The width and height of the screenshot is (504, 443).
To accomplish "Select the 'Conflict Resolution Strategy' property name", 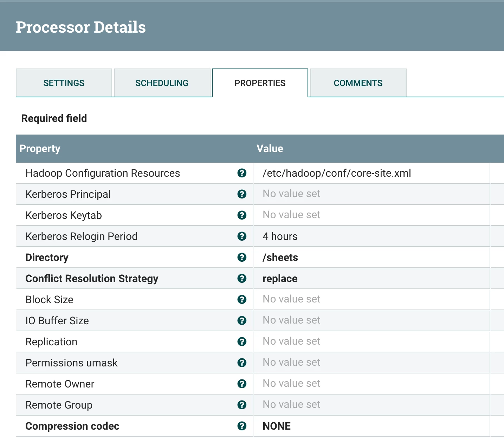I will click(92, 279).
